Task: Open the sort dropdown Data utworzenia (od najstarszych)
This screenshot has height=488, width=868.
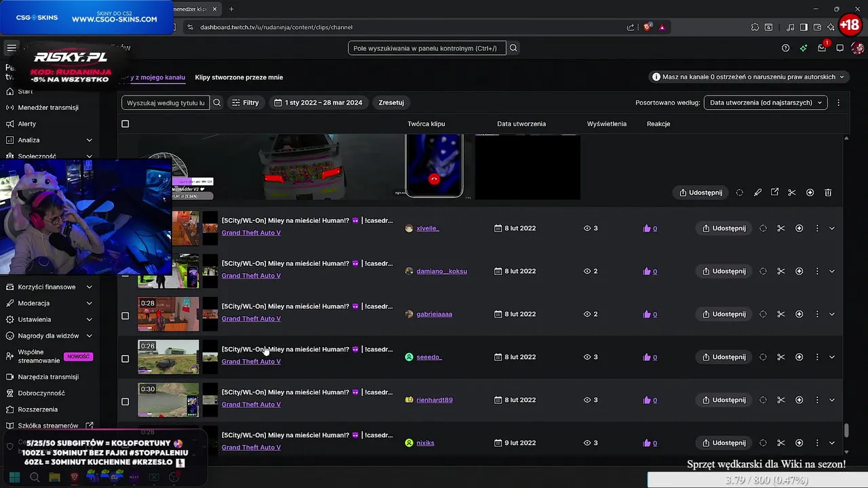Action: pos(766,102)
